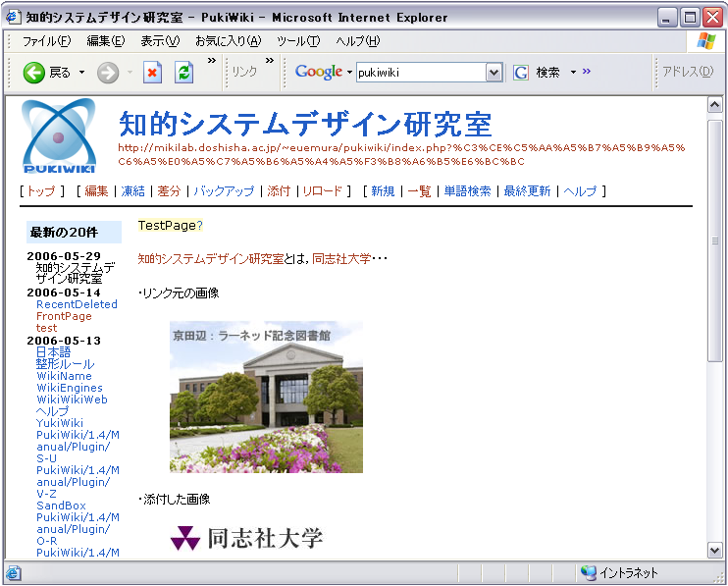
Task: Click the WikiWikiWeb sidebar link
Action: click(x=72, y=400)
